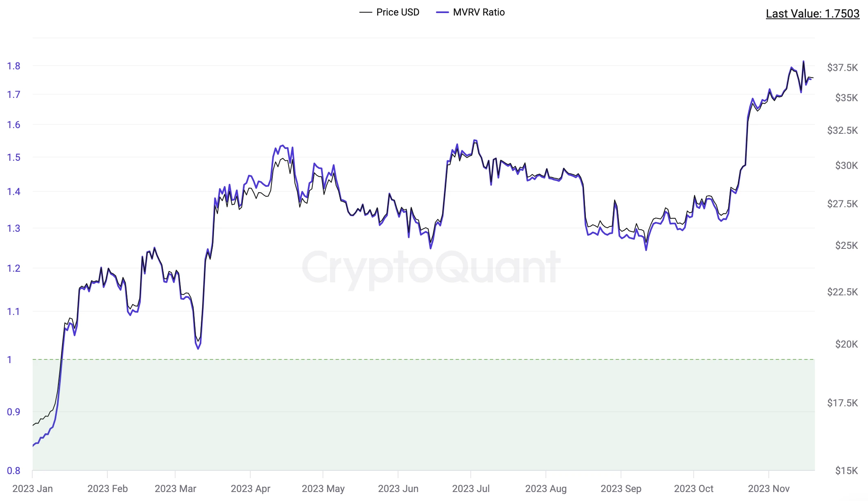Click the purple MVRV Ratio line swatch
This screenshot has width=868, height=501.
pyautogui.click(x=442, y=13)
